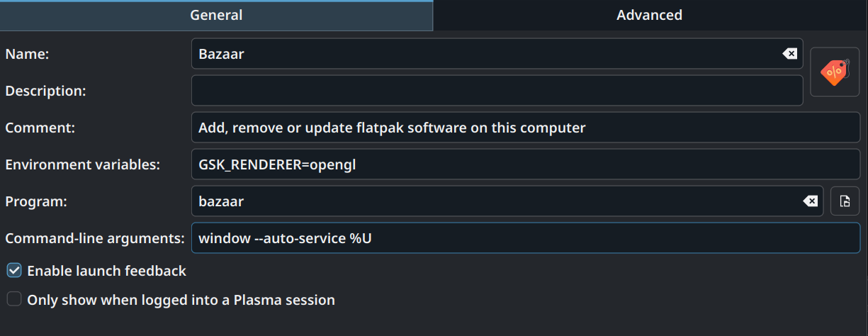Click the "Program:" label
The width and height of the screenshot is (868, 336).
[36, 201]
